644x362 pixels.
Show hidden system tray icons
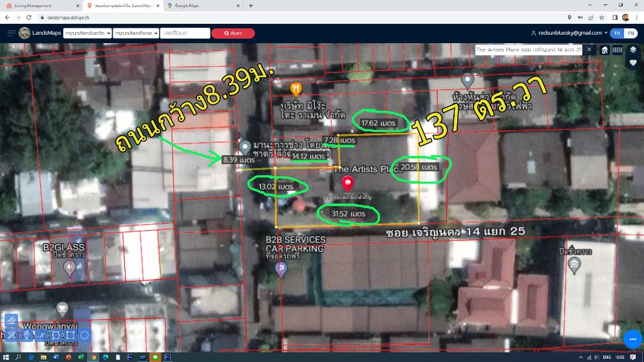(581, 357)
